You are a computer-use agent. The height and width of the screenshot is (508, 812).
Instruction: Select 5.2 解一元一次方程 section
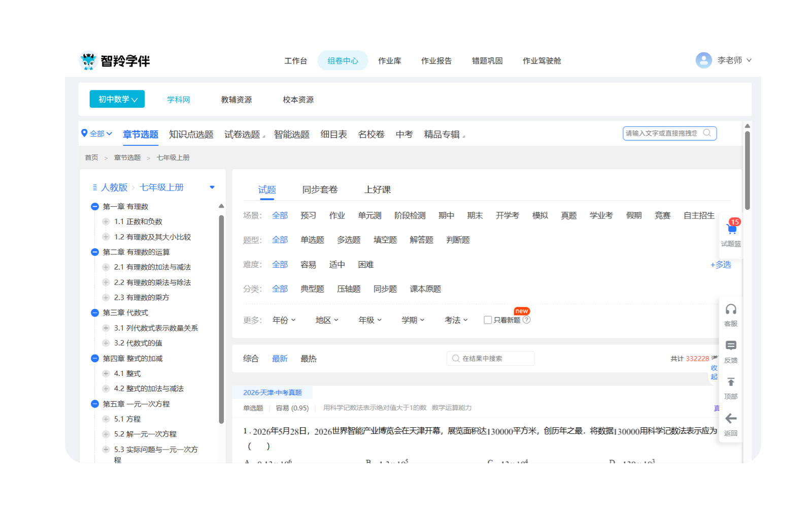point(145,434)
